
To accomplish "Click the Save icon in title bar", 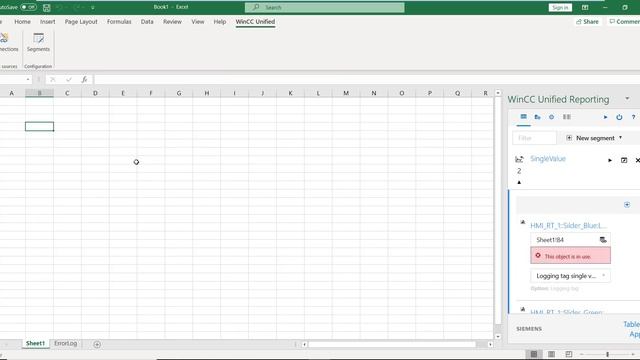I will pos(47,7).
